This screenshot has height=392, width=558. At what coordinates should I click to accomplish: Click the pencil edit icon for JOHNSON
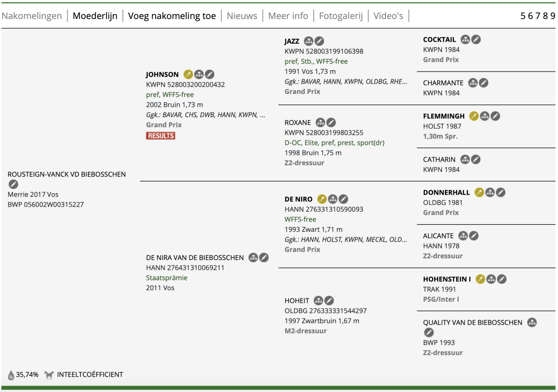210,74
